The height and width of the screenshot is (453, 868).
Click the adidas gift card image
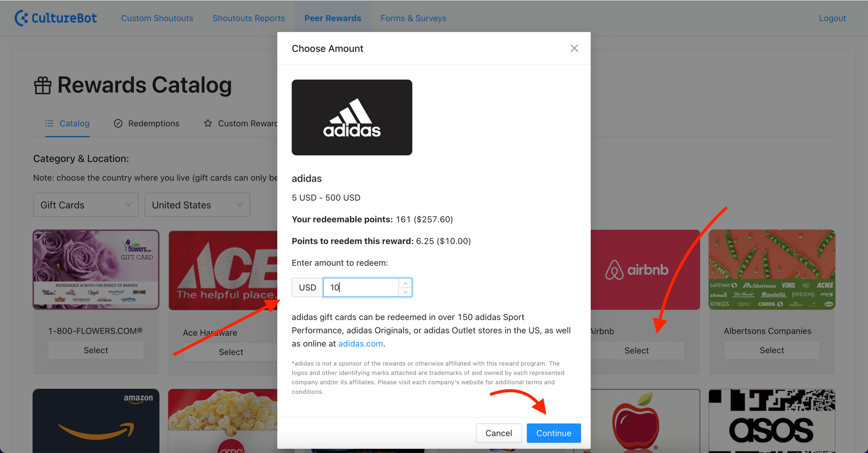(x=352, y=117)
